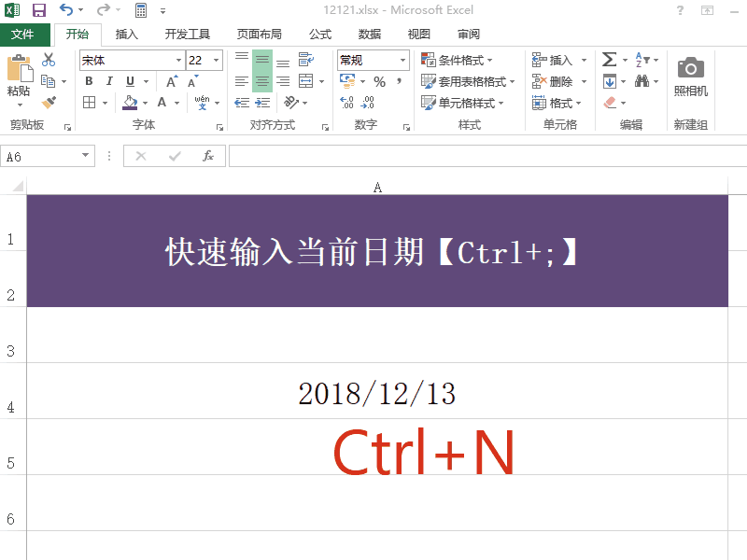Toggle italic formatting
Viewport: 747px width, 560px height.
(108, 81)
